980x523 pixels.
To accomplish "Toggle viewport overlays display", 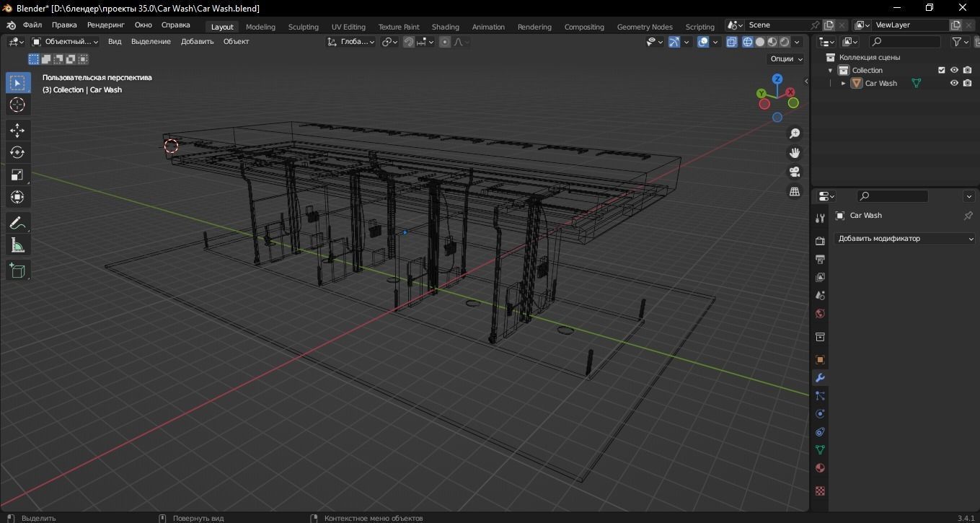I will pyautogui.click(x=703, y=42).
